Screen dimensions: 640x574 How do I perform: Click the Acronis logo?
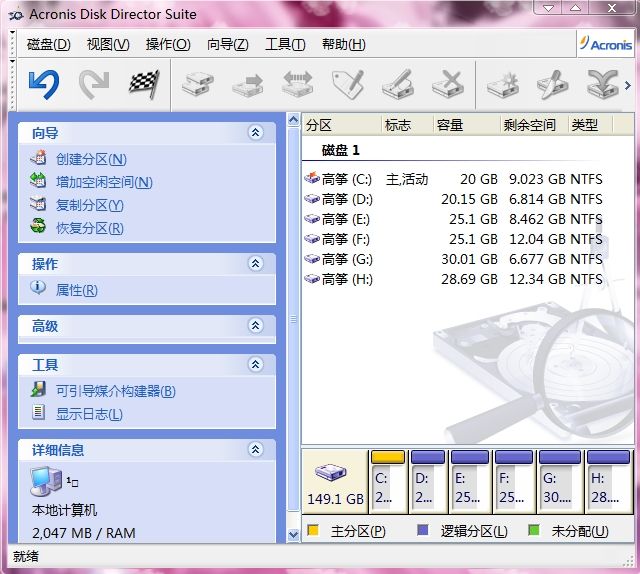(x=606, y=44)
